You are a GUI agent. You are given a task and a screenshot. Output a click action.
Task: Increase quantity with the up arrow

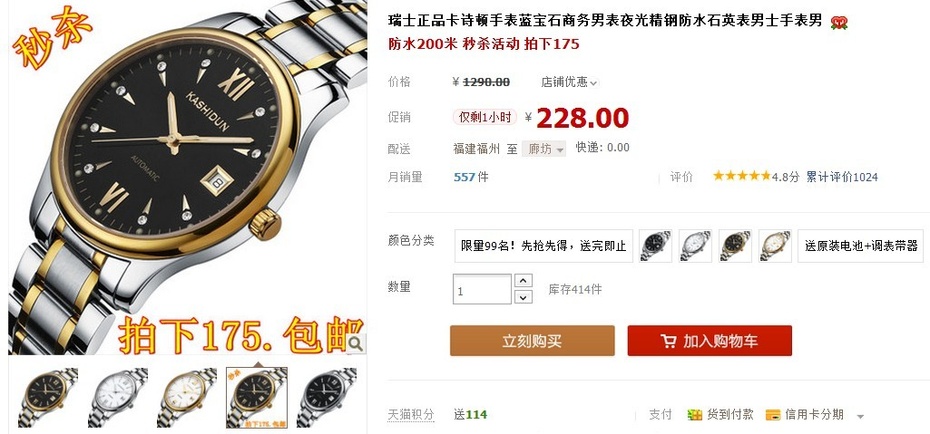523,281
